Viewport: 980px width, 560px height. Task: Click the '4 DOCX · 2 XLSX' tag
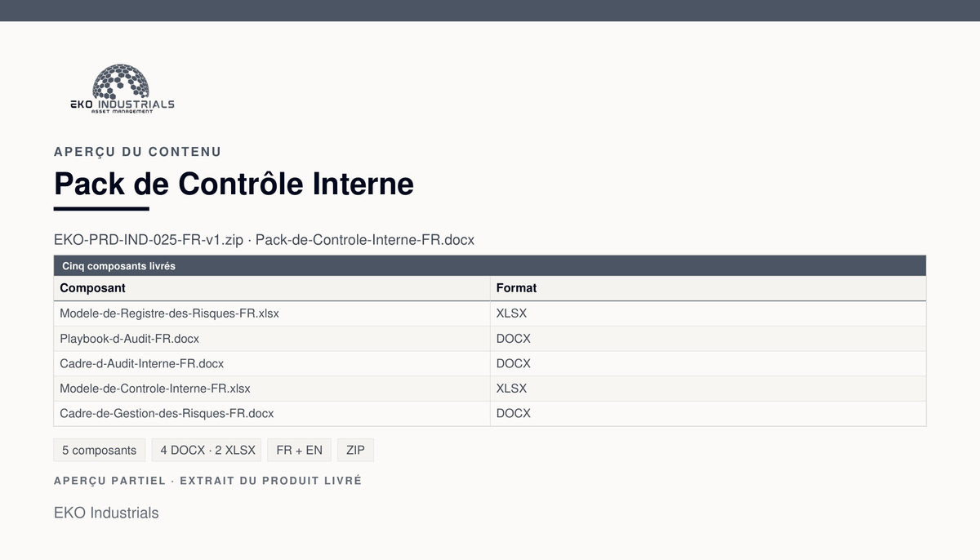click(x=207, y=451)
